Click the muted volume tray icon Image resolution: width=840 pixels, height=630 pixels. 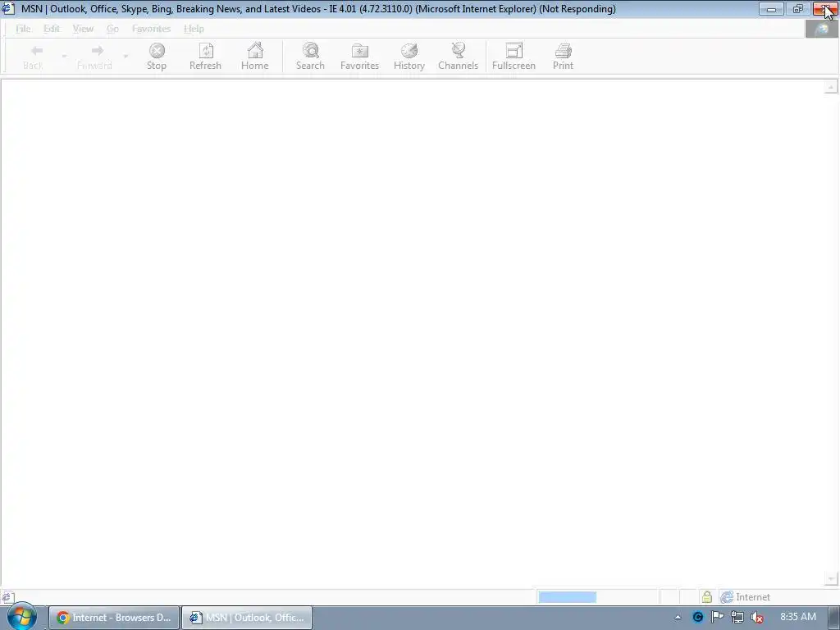pyautogui.click(x=757, y=617)
